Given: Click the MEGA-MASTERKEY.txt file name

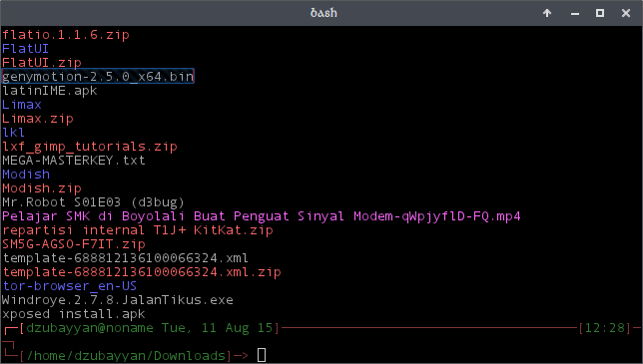Looking at the screenshot, I should [74, 161].
